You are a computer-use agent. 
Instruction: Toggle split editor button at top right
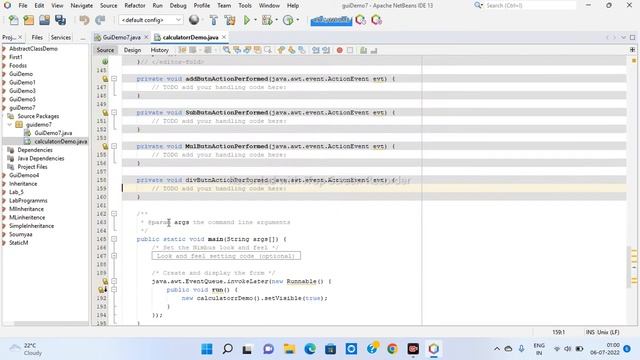tap(632, 50)
